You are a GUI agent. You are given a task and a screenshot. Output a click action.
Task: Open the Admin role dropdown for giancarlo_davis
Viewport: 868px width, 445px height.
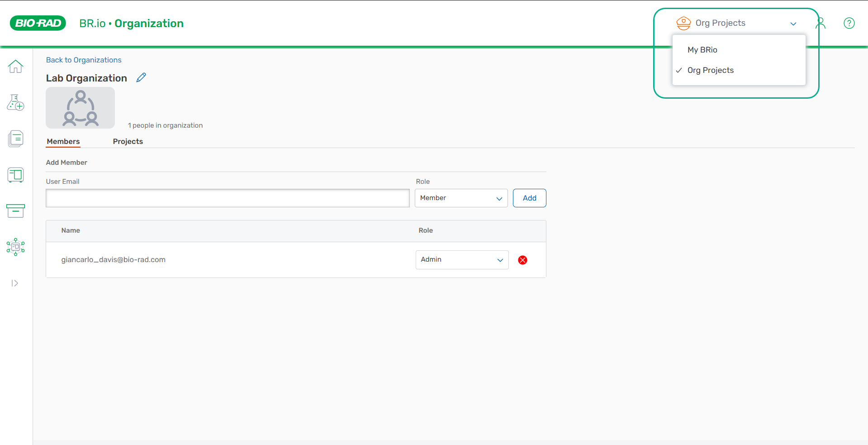(x=462, y=260)
